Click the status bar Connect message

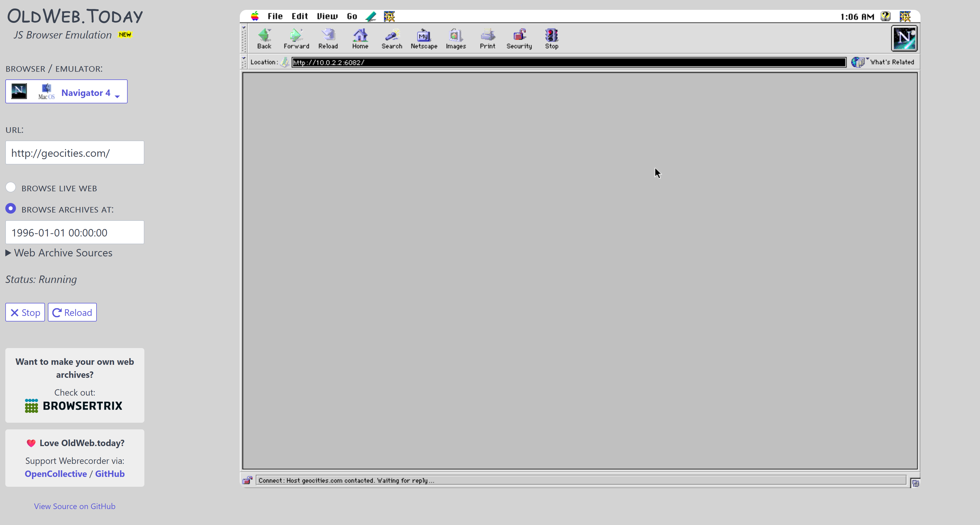click(x=346, y=481)
